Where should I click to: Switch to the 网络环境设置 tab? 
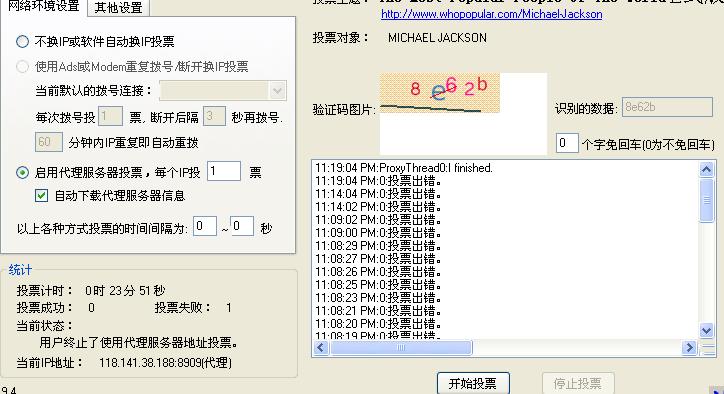(44, 6)
